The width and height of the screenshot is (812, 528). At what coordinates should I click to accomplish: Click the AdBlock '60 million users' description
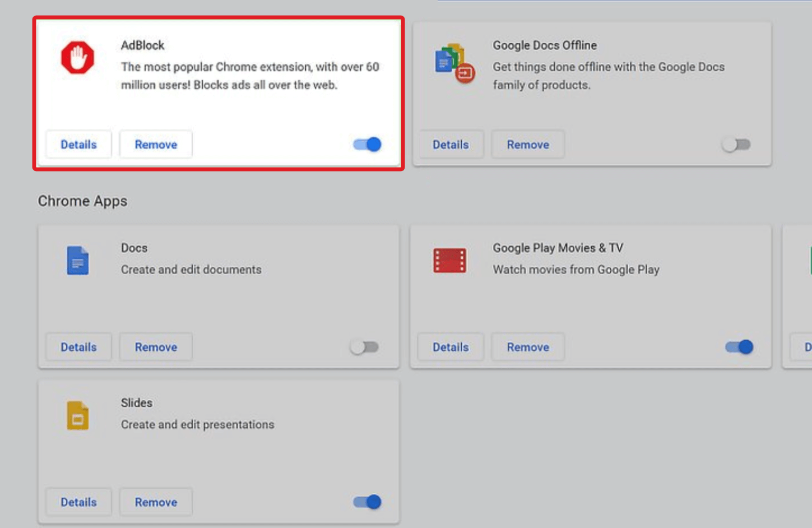point(250,76)
